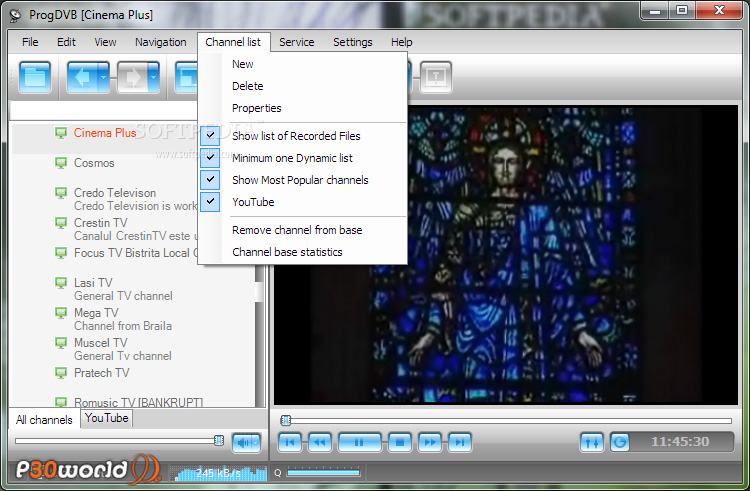750x491 pixels.
Task: Open the Edit menu
Action: coord(66,42)
